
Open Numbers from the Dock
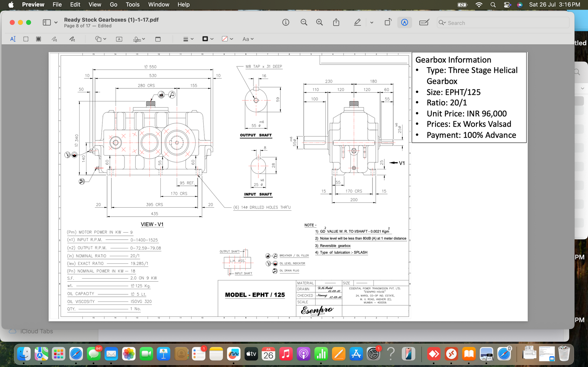[x=321, y=354]
